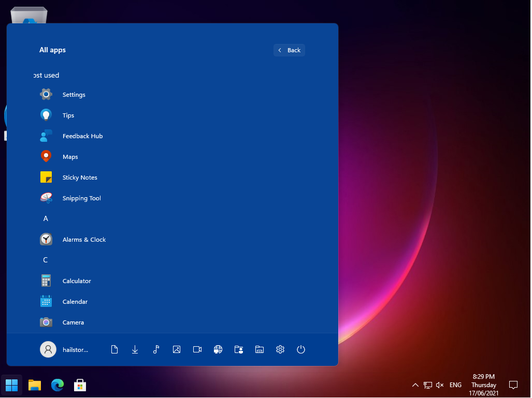The width and height of the screenshot is (532, 398).
Task: Open Personal folder from Start footer
Action: (238, 349)
